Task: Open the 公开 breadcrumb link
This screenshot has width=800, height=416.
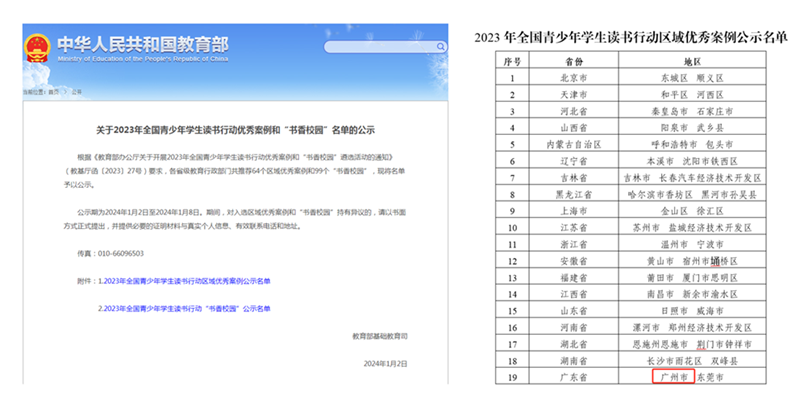Action: tap(77, 92)
